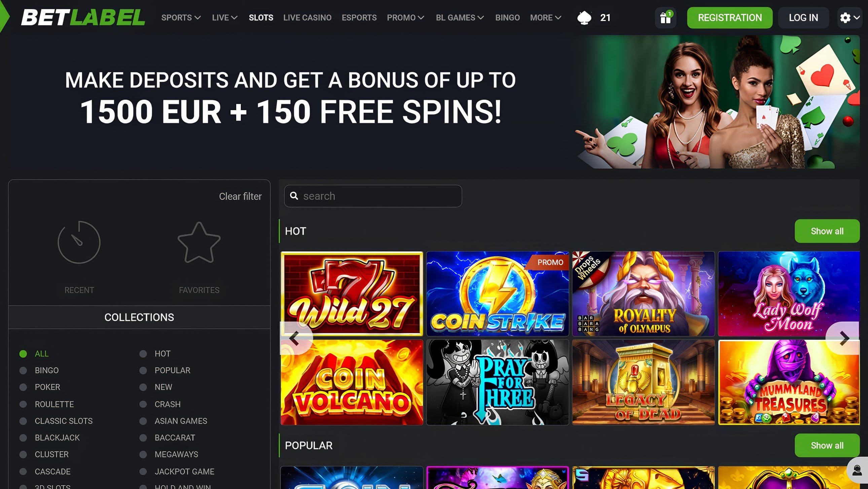Open the Esports menu item
This screenshot has width=868, height=489.
(359, 18)
